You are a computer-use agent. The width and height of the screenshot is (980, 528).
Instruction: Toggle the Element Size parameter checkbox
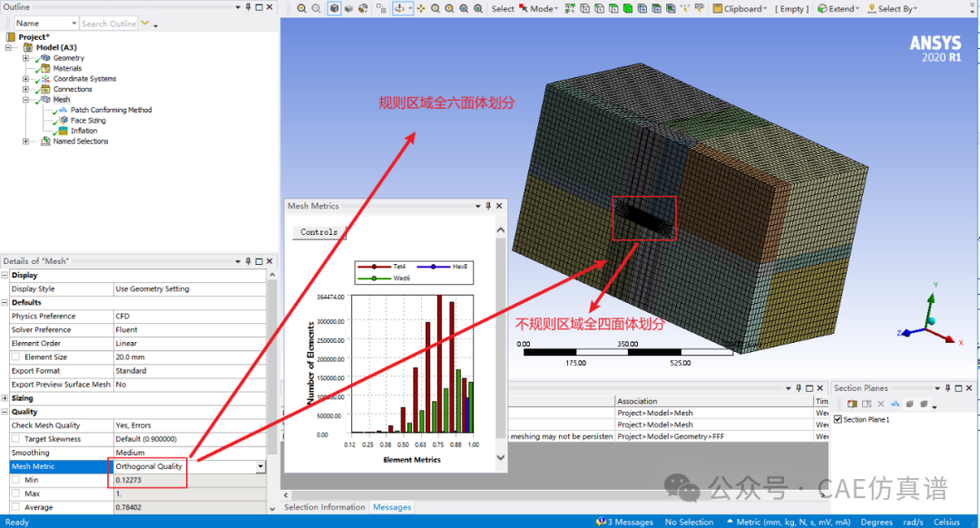tap(15, 357)
